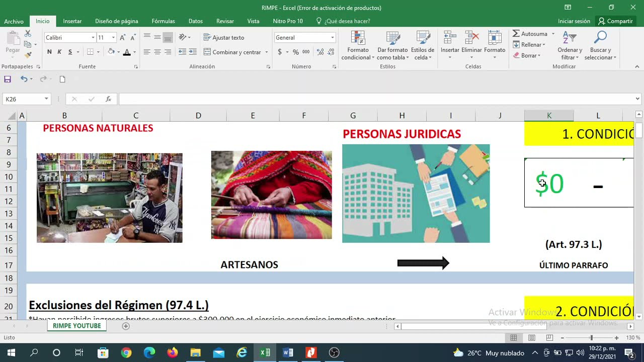Toggle underline S formatting
Screen dimensions: 644x362
pyautogui.click(x=70, y=52)
